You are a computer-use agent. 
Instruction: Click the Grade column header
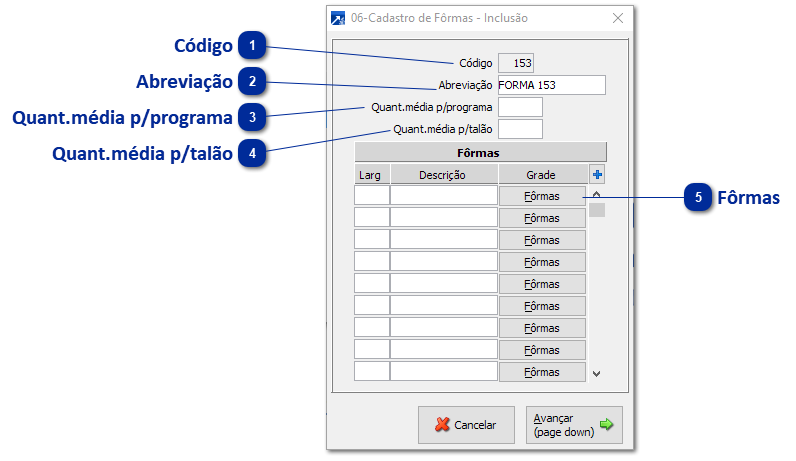tap(542, 175)
